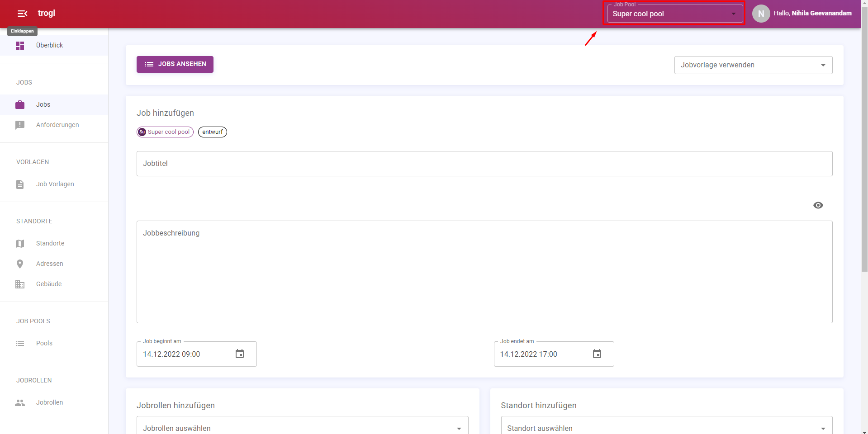Click the Überblick dashboard icon
Viewport: 868px width, 434px height.
click(20, 46)
